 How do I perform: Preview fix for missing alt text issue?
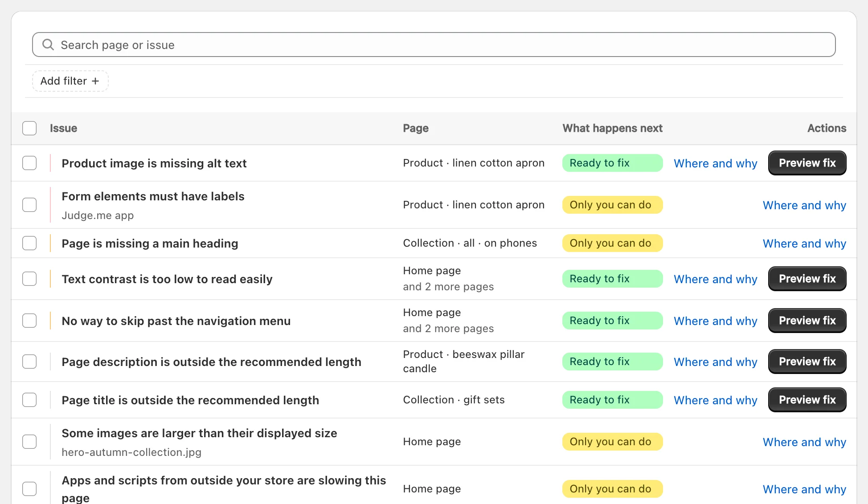pos(807,163)
